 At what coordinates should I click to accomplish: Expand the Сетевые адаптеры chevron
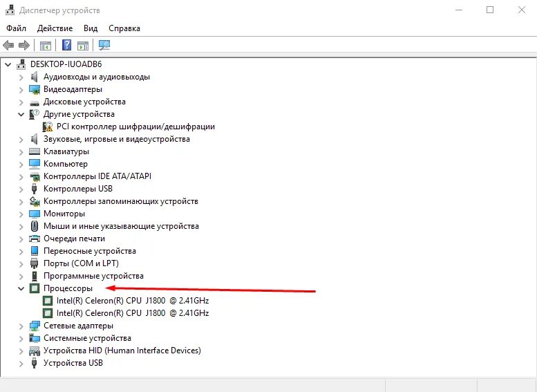[x=21, y=326]
